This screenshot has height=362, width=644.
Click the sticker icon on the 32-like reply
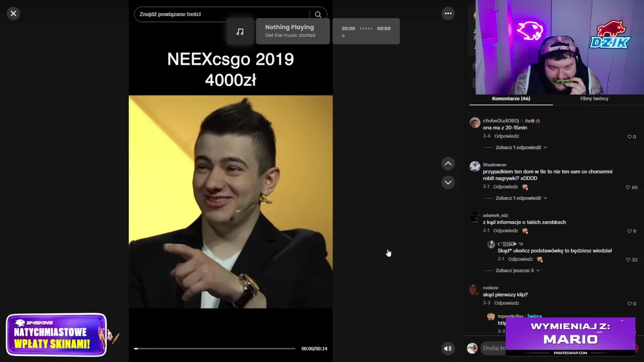click(540, 259)
